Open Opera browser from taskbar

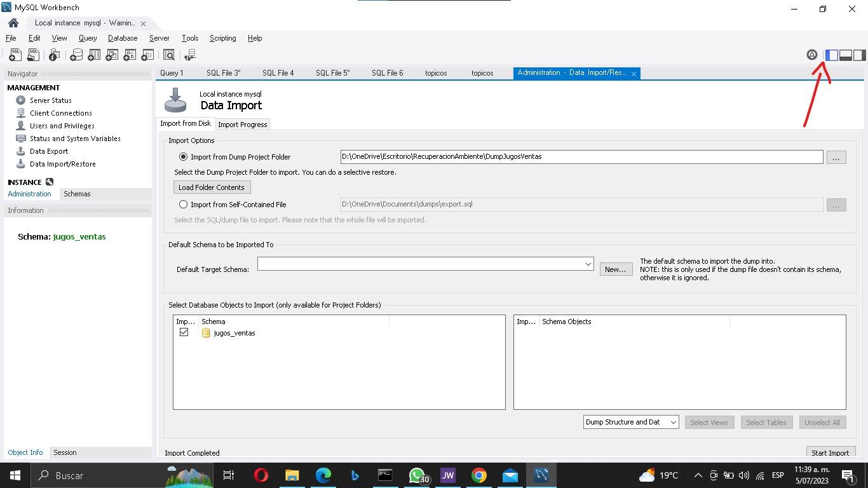261,475
